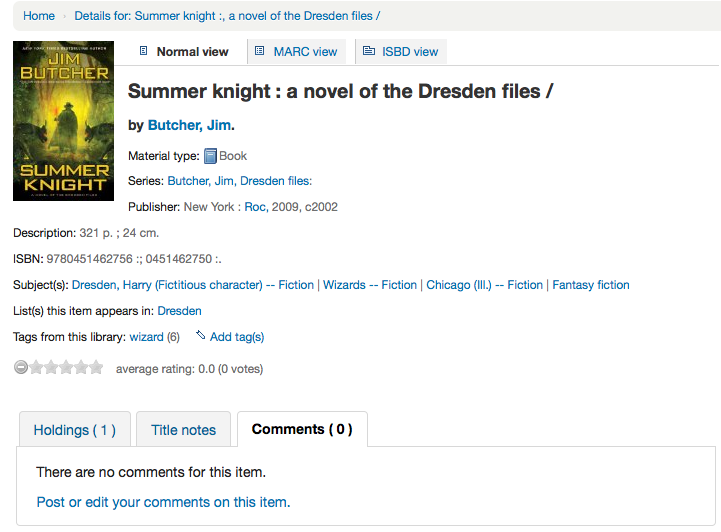Click the blue Book material type icon
This screenshot has width=721, height=532.
tap(210, 156)
